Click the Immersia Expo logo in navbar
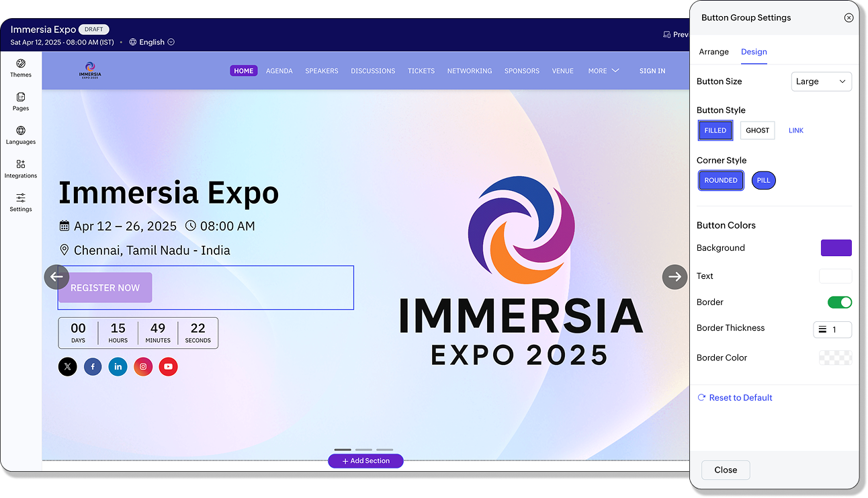 click(x=89, y=71)
